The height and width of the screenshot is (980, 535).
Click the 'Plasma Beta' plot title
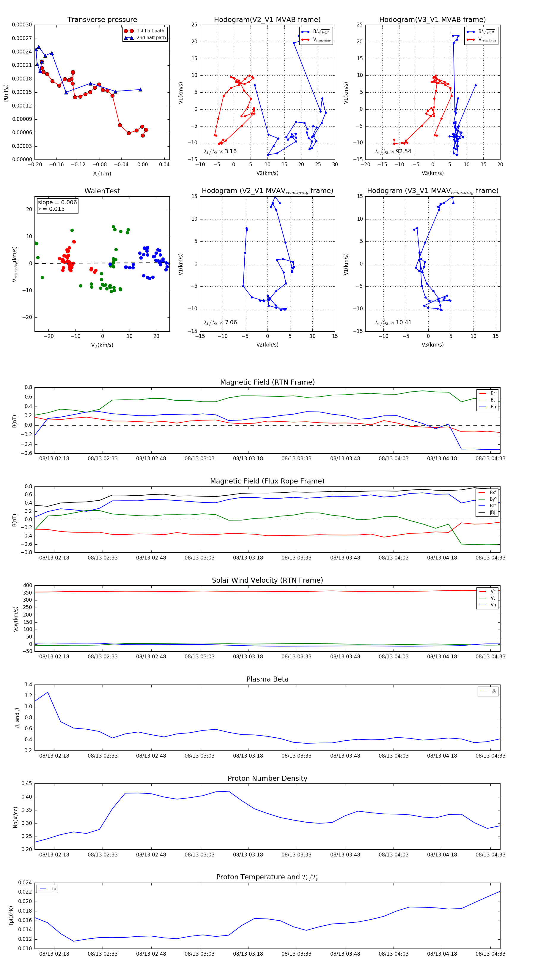click(267, 679)
